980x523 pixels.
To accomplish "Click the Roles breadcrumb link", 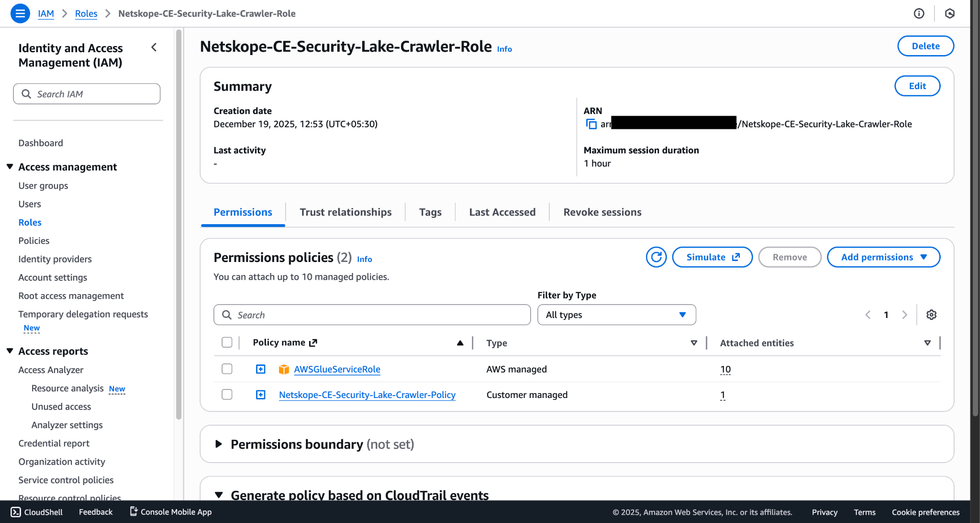I will (x=86, y=13).
